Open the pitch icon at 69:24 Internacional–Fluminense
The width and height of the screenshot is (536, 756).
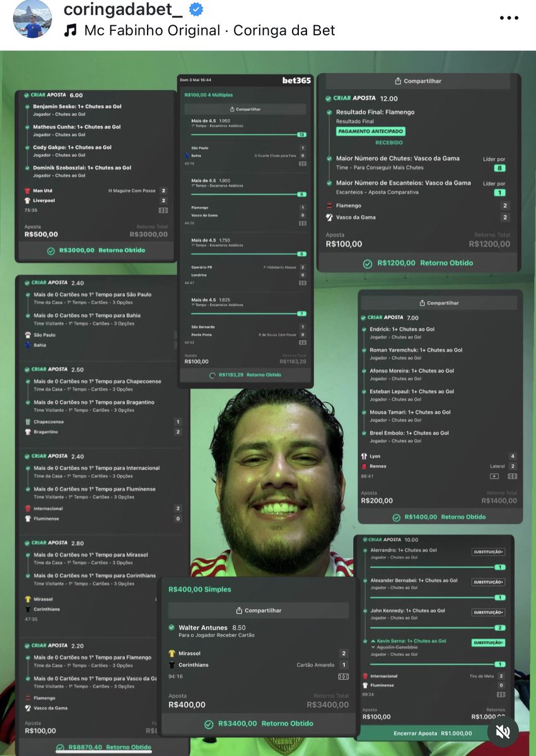point(501,694)
